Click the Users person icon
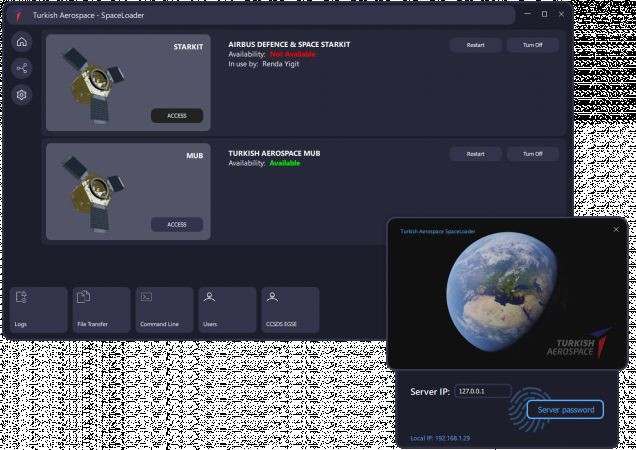The width and height of the screenshot is (636, 450). tap(209, 297)
